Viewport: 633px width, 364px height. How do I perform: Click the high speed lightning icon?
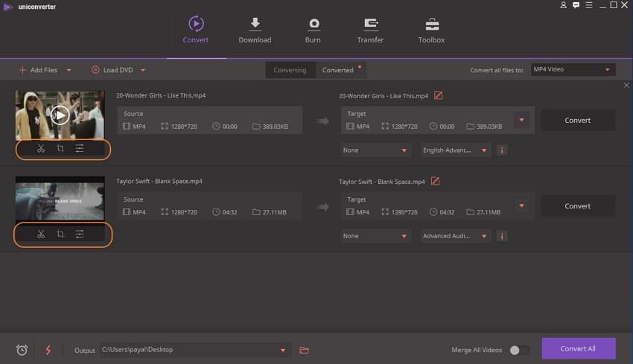click(x=48, y=350)
